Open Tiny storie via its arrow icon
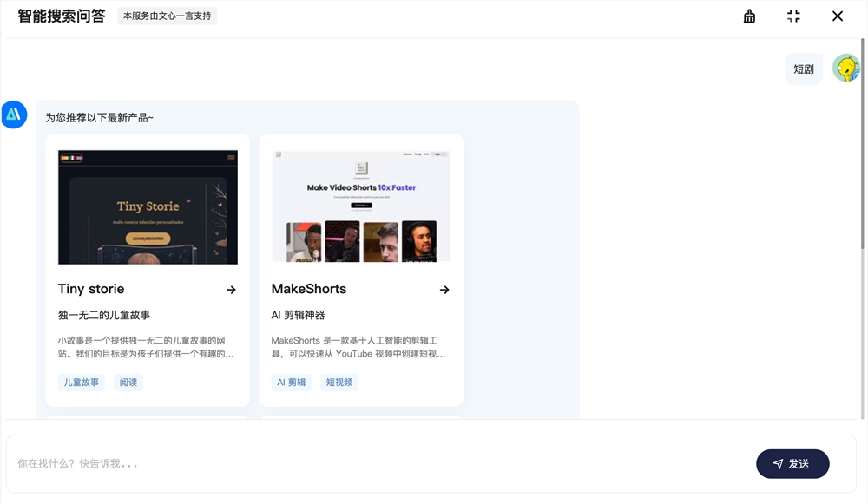 tap(231, 290)
